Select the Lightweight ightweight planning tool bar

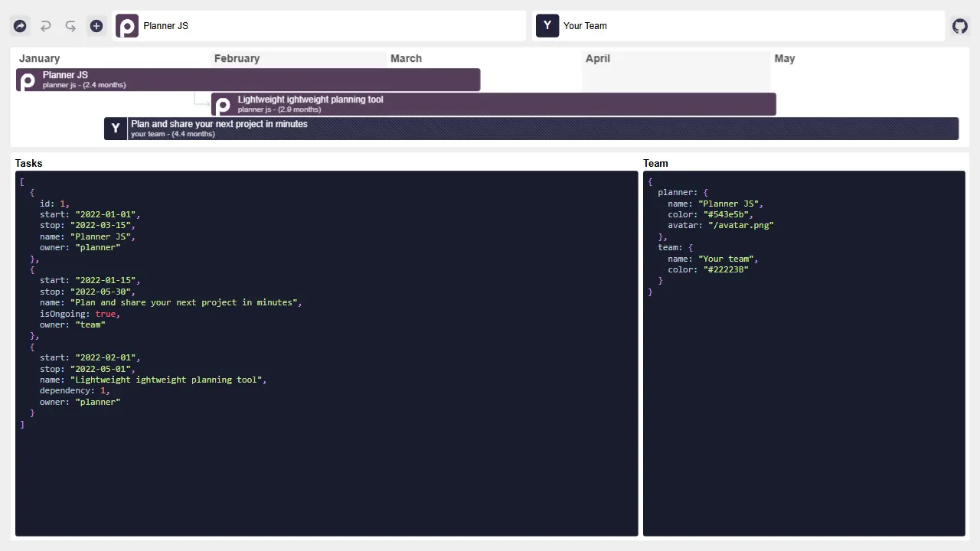coord(494,104)
